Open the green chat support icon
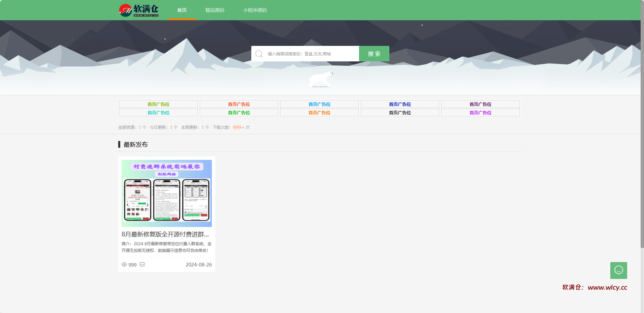The image size is (644, 313). [618, 270]
